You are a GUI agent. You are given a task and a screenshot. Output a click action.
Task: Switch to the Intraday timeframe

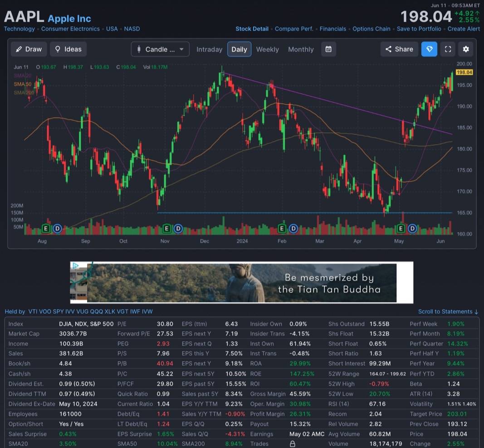click(209, 49)
